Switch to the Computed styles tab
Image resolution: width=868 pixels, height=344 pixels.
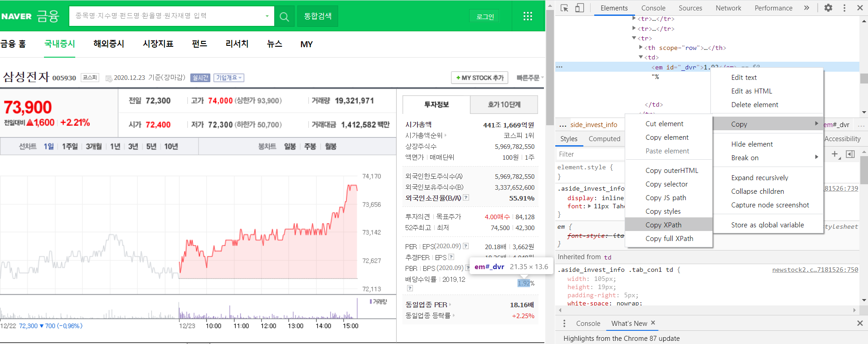click(x=604, y=139)
